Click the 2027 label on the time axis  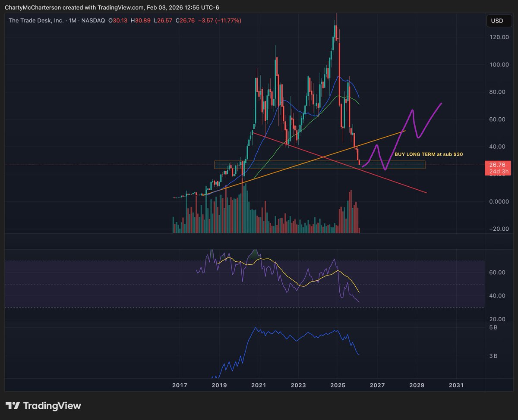click(x=377, y=385)
